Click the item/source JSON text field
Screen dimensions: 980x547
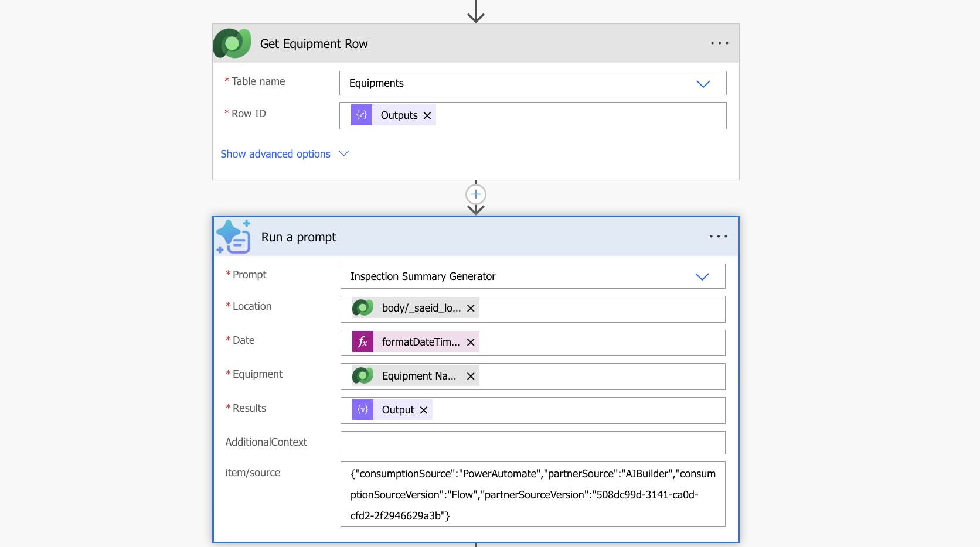pyautogui.click(x=533, y=494)
